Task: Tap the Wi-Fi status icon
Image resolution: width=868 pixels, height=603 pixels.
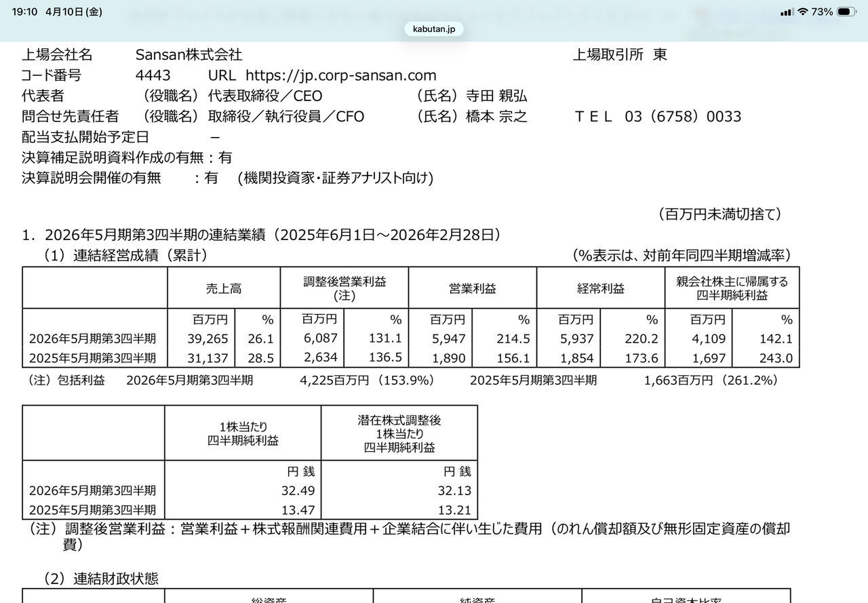Action: [803, 12]
